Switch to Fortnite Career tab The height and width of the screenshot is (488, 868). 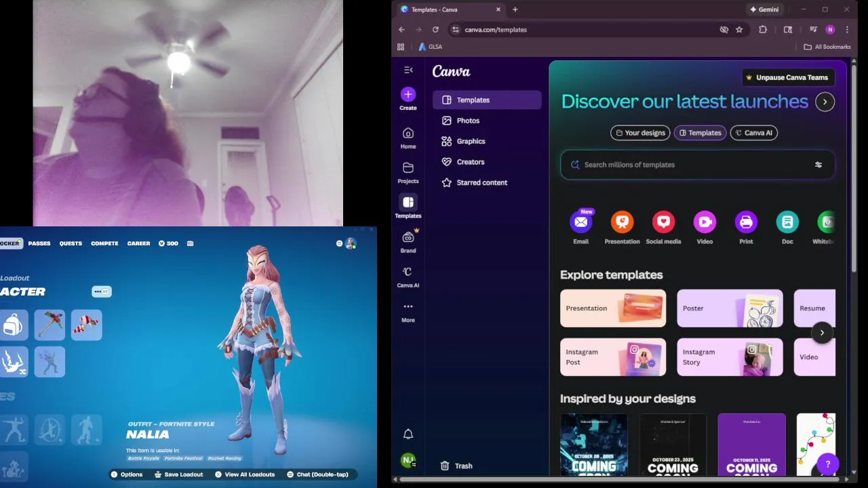(x=138, y=243)
